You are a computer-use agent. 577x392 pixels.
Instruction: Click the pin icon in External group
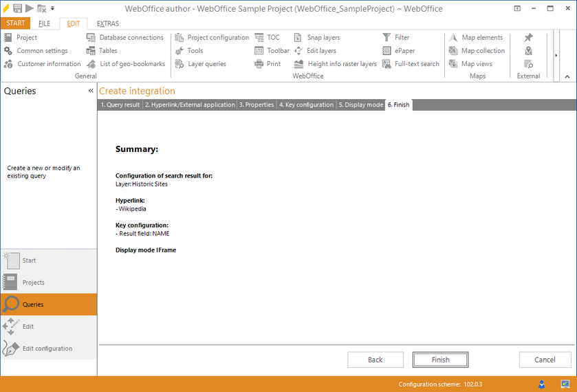pos(528,37)
